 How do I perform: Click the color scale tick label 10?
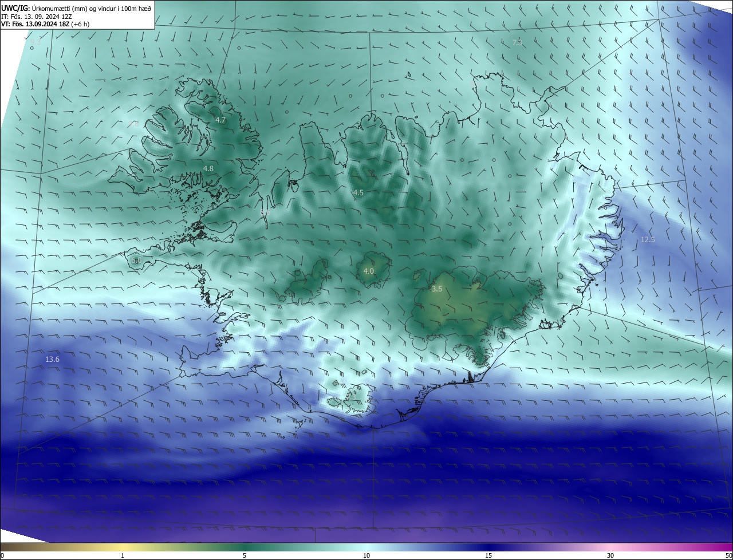click(x=366, y=555)
